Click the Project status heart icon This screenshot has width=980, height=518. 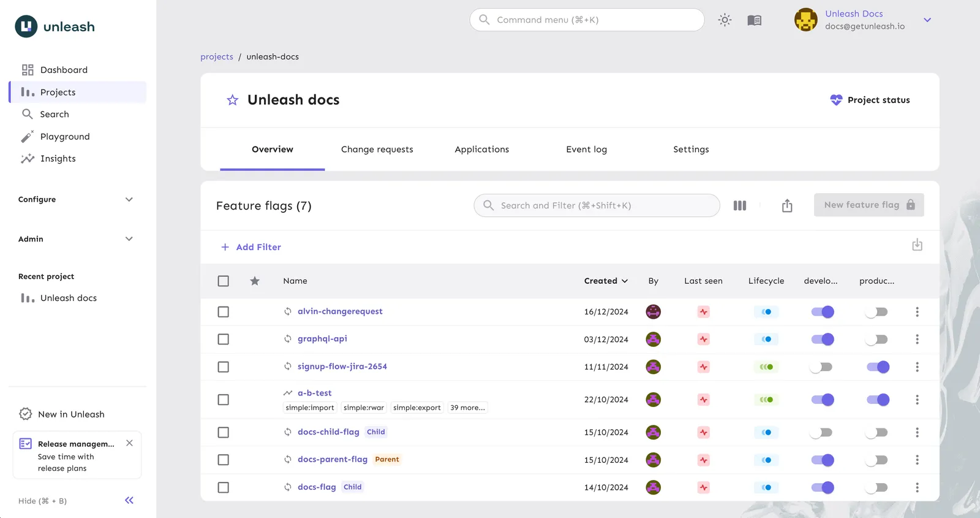pos(836,100)
